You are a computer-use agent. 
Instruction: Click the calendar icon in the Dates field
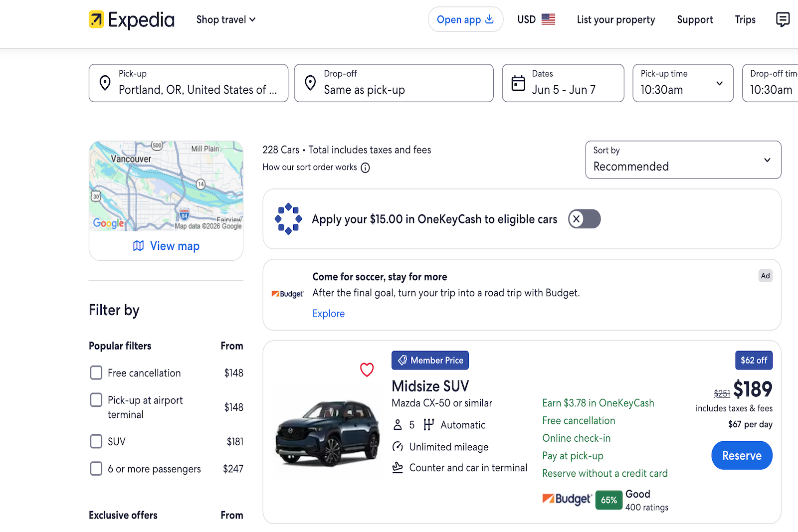pyautogui.click(x=518, y=83)
